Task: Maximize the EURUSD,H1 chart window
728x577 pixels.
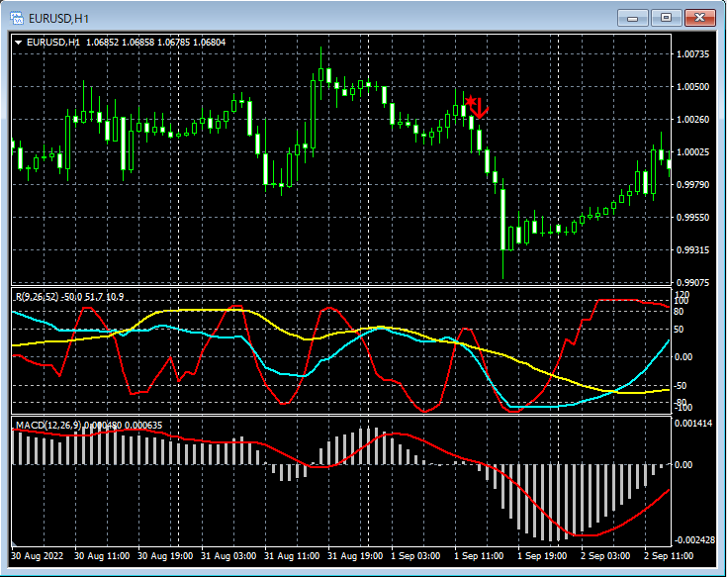Action: (666, 18)
